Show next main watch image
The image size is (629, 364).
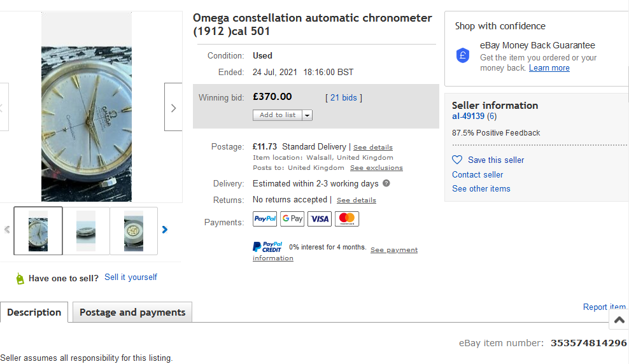pos(173,108)
